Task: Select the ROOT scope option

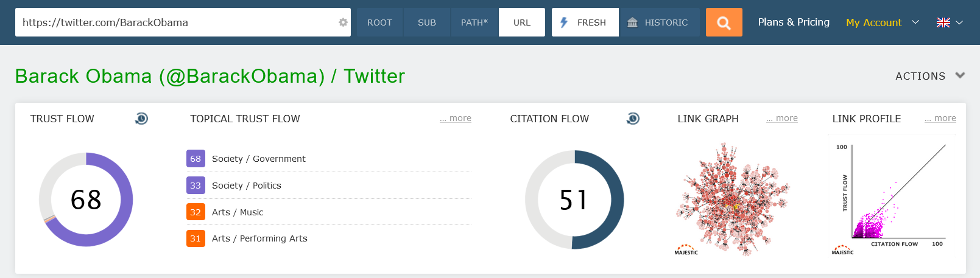Action: (x=379, y=23)
